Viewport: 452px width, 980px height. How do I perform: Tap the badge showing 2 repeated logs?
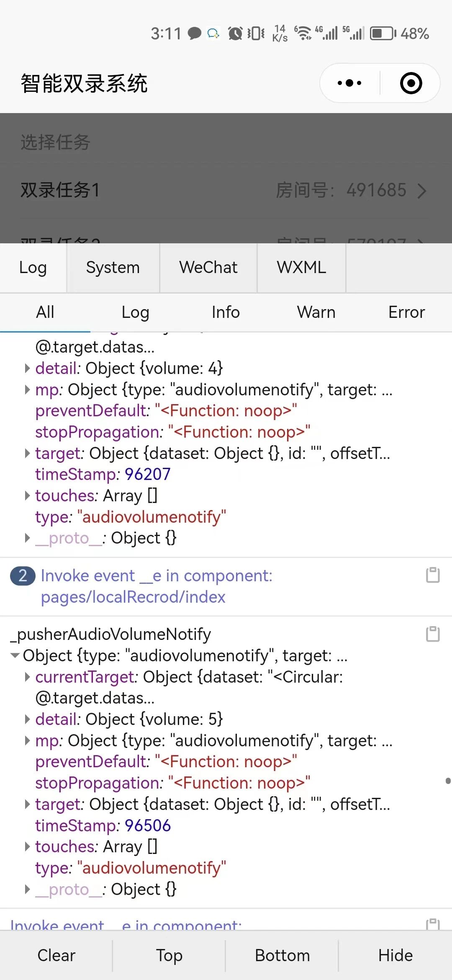tap(23, 576)
